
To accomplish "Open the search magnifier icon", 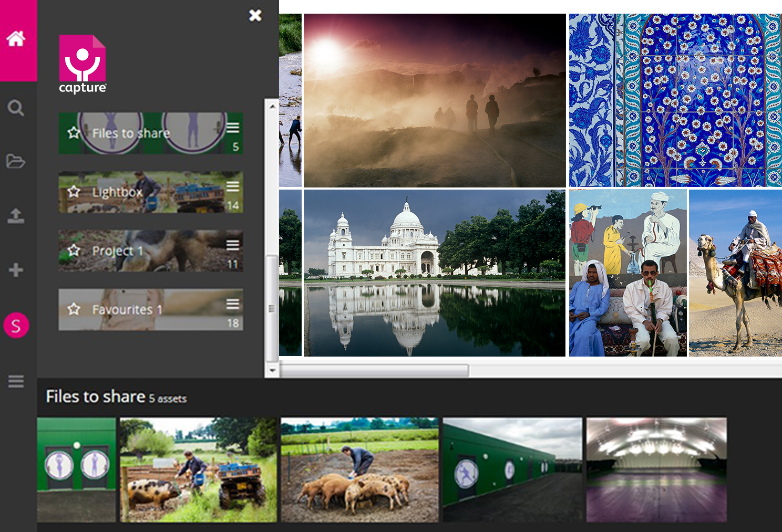I will [16, 108].
